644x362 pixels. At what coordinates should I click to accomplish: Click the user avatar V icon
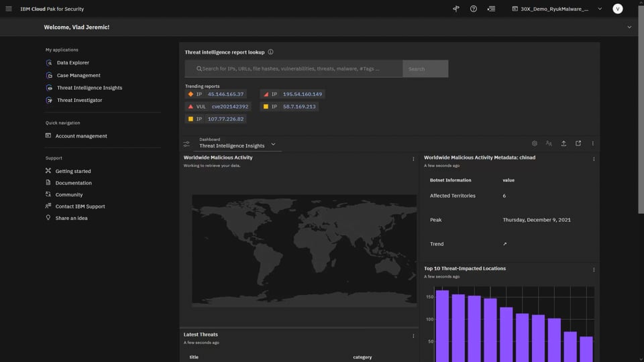[617, 9]
